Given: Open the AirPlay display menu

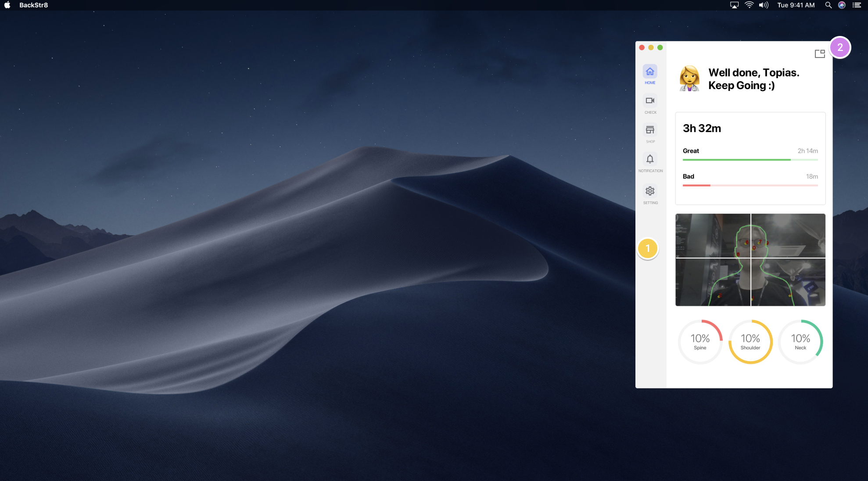Looking at the screenshot, I should 734,5.
